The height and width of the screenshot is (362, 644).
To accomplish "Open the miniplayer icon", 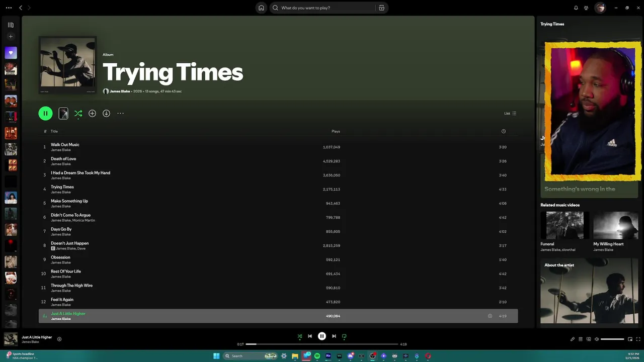I will point(630,339).
